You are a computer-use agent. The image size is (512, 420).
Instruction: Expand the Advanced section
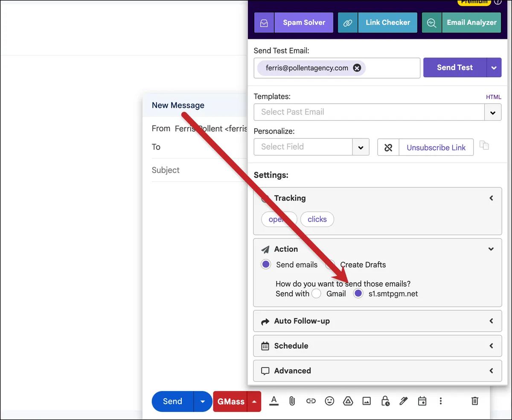pos(378,370)
